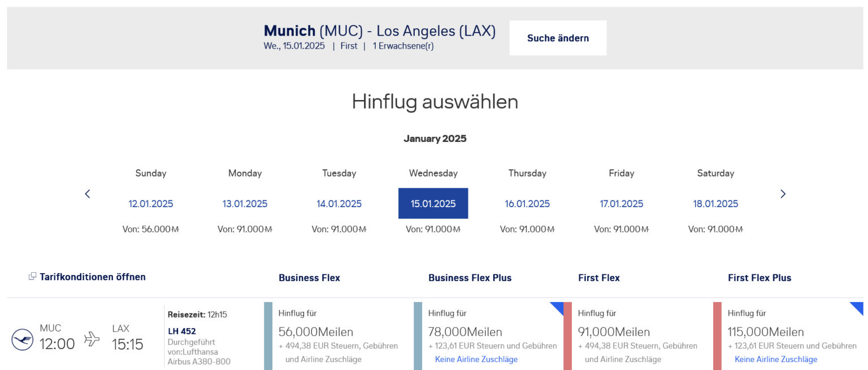
Task: Click the airplane icon between MUC and LAX
Action: (92, 339)
